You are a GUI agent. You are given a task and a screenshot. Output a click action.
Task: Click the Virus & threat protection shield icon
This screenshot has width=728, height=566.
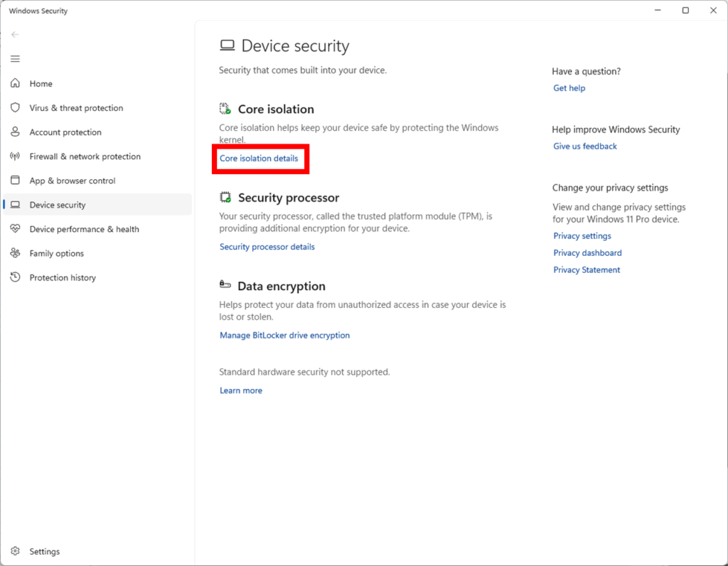point(16,107)
